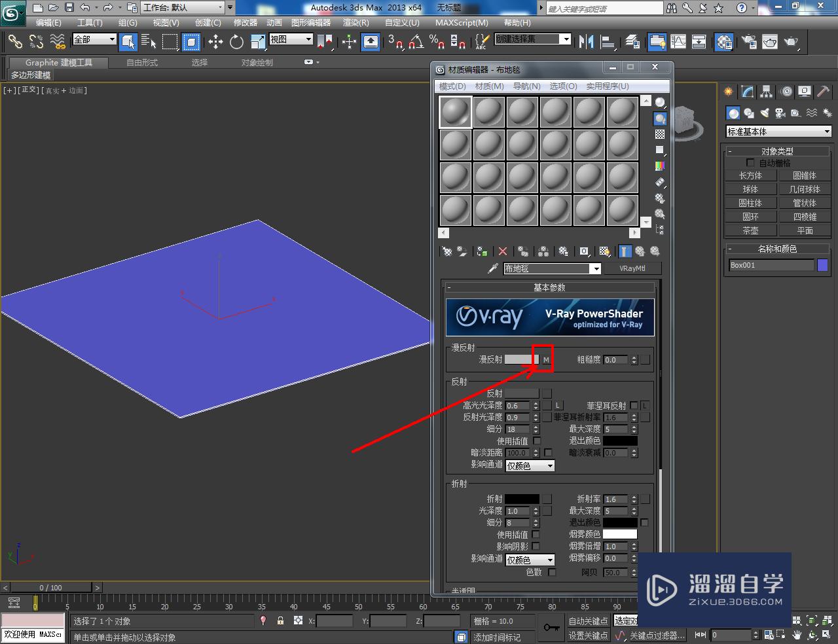The height and width of the screenshot is (644, 838).
Task: Open Select by Name list tool
Action: [x=149, y=42]
